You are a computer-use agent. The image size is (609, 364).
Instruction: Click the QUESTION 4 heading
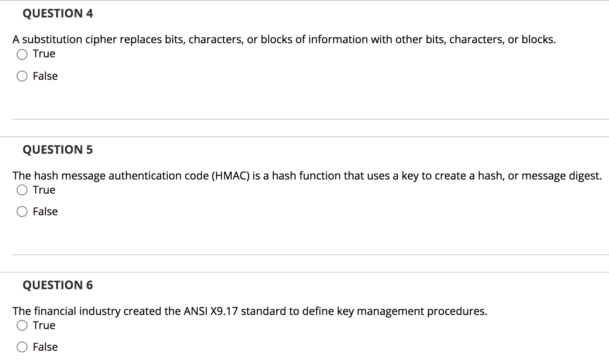click(x=57, y=13)
